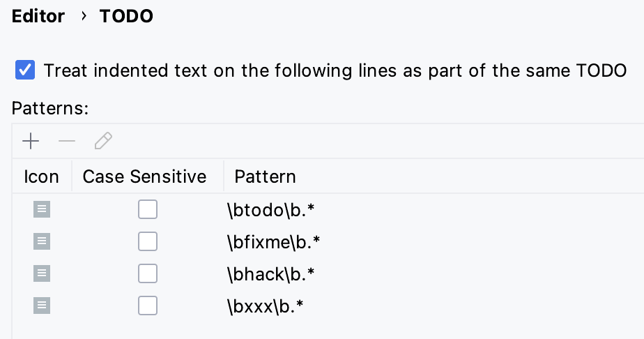Enable Case Sensitive for the todo pattern
The image size is (644, 339).
click(x=148, y=209)
